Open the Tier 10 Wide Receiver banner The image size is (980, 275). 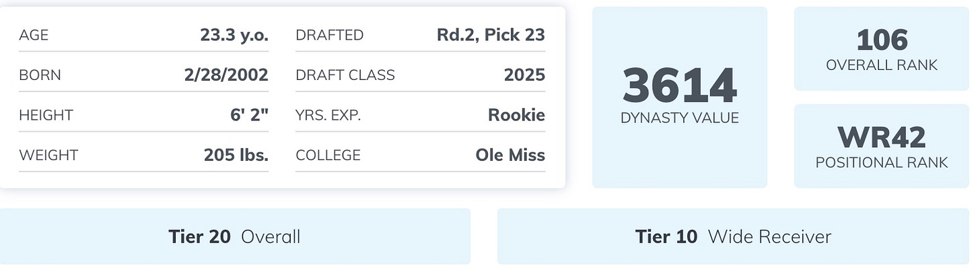pyautogui.click(x=733, y=237)
